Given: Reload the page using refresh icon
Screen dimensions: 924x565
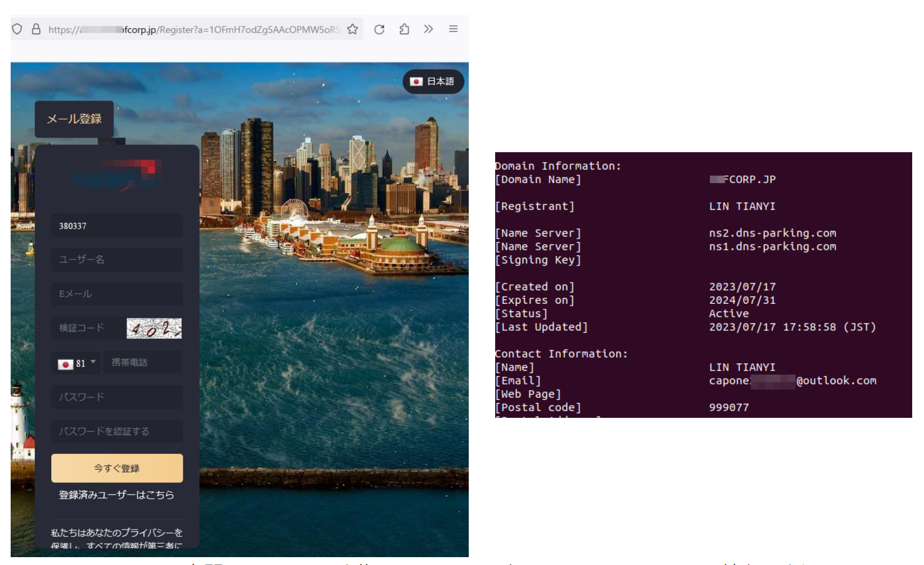Looking at the screenshot, I should coord(379,29).
